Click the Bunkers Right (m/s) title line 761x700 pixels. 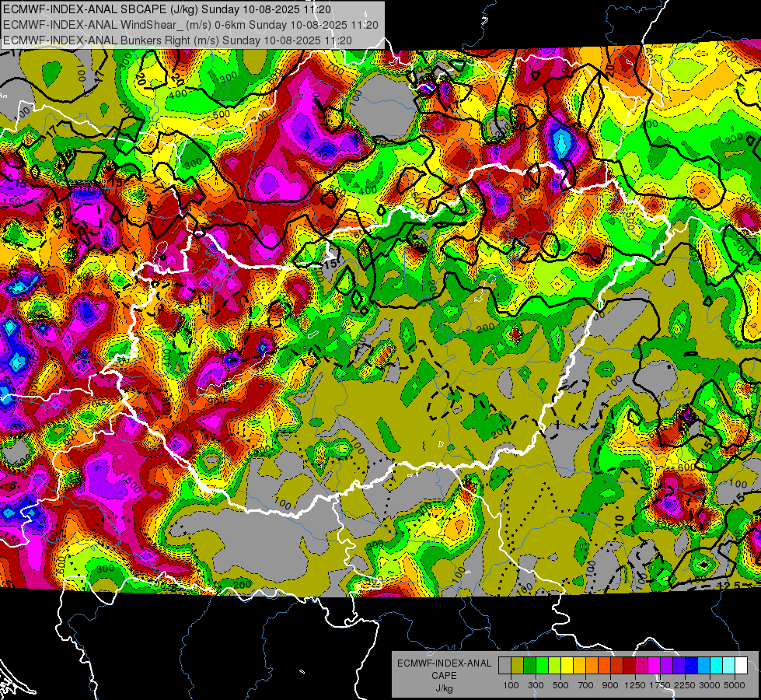pos(177,40)
